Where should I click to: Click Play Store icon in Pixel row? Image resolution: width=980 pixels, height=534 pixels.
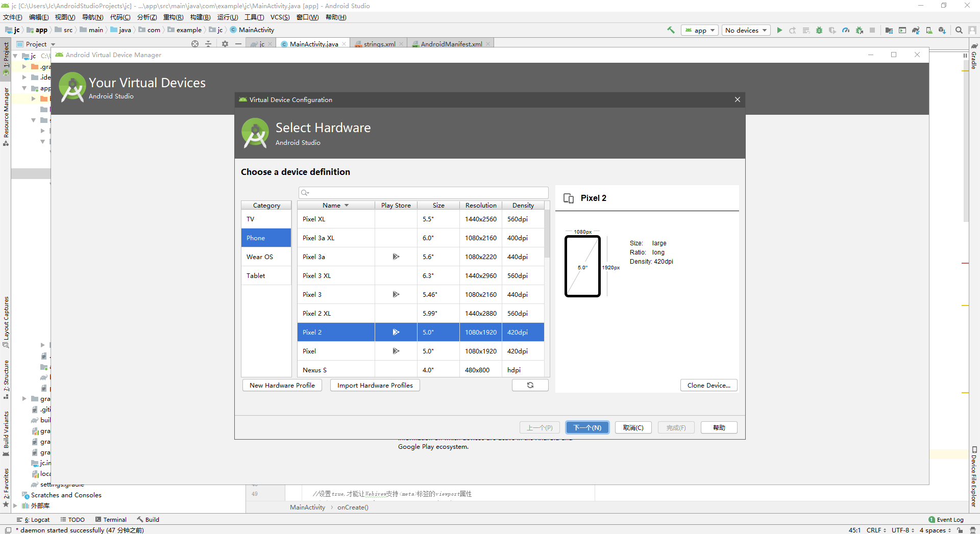[396, 351]
